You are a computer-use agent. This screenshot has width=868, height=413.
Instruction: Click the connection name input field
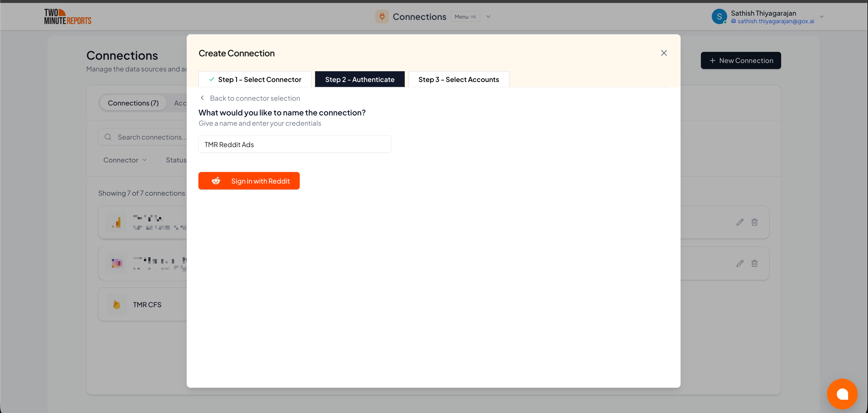(294, 144)
